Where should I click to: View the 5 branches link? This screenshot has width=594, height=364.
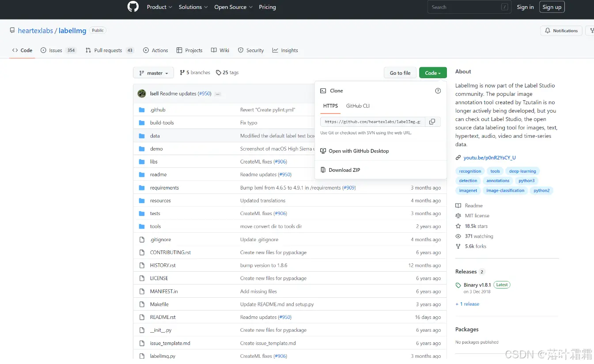(x=195, y=72)
